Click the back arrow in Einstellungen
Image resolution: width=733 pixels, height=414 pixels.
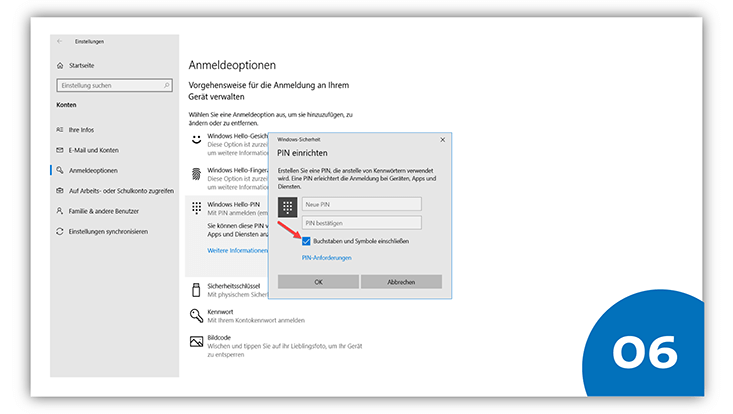click(60, 41)
